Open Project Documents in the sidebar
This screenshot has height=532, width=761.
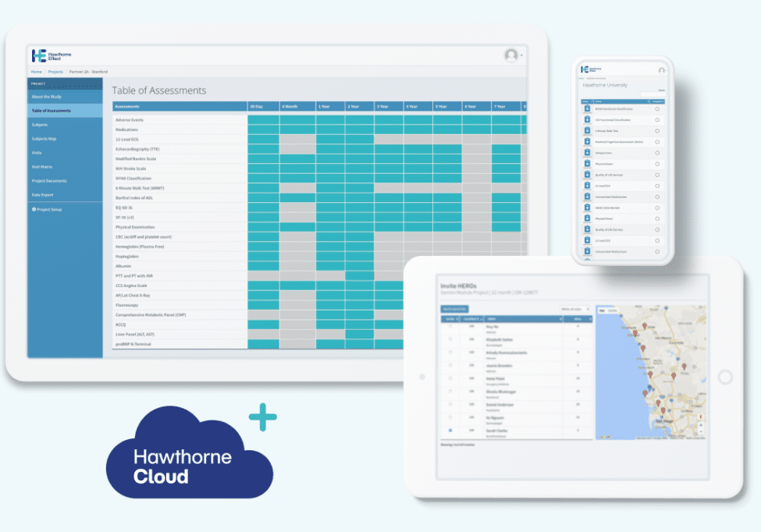65,181
